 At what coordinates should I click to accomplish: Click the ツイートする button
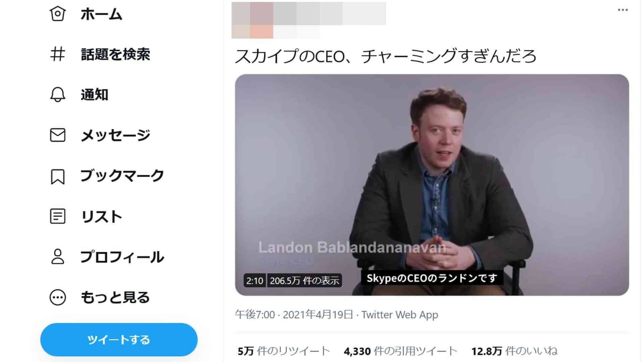119,340
